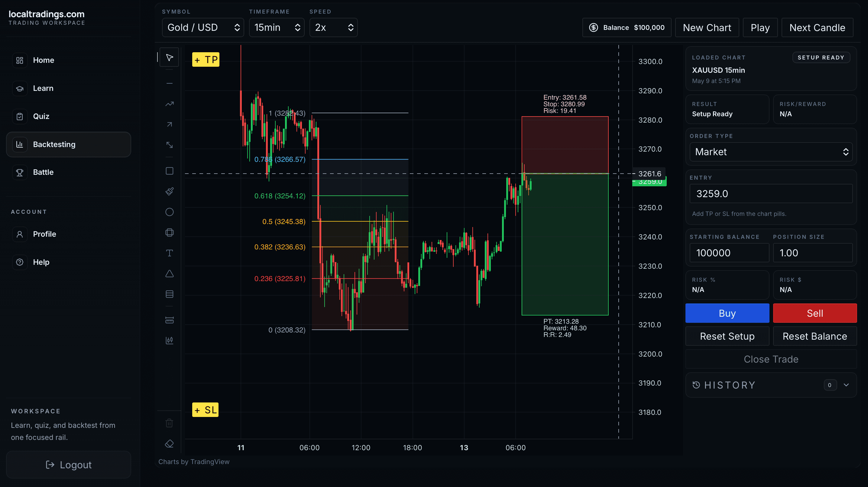The height and width of the screenshot is (487, 868).
Task: Click the Reset Balance button
Action: (815, 336)
